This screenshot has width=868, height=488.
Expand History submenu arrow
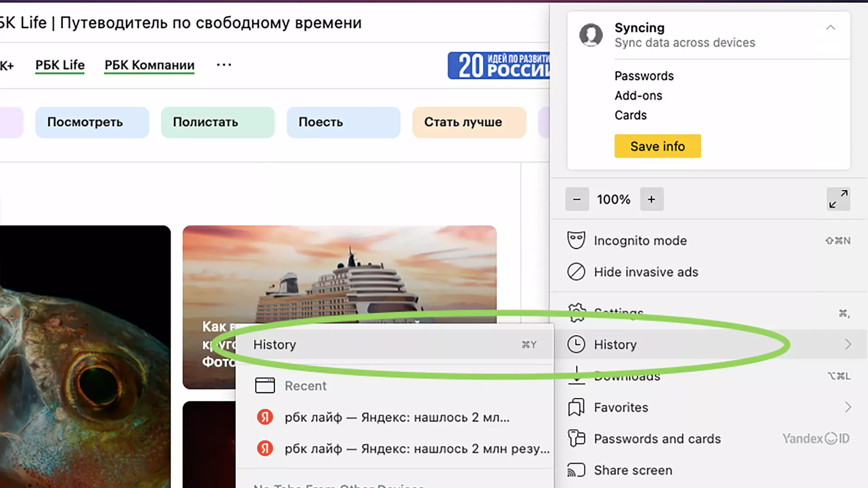848,344
